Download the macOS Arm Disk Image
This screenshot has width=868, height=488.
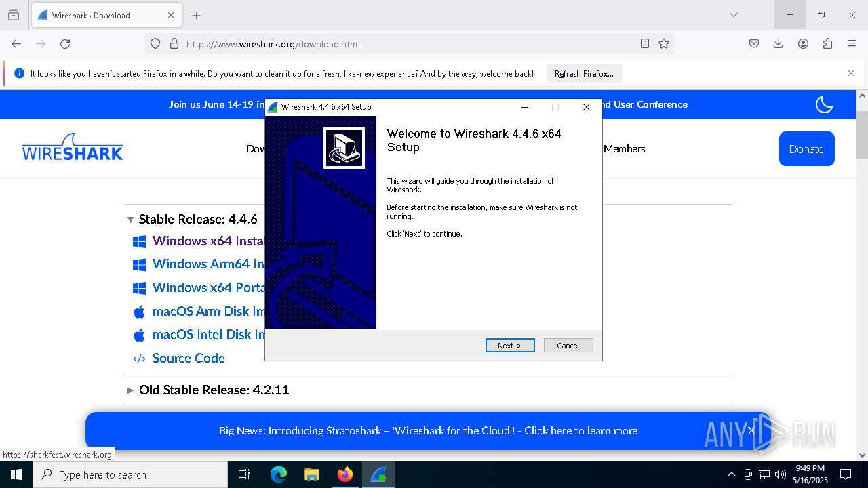[x=208, y=311]
